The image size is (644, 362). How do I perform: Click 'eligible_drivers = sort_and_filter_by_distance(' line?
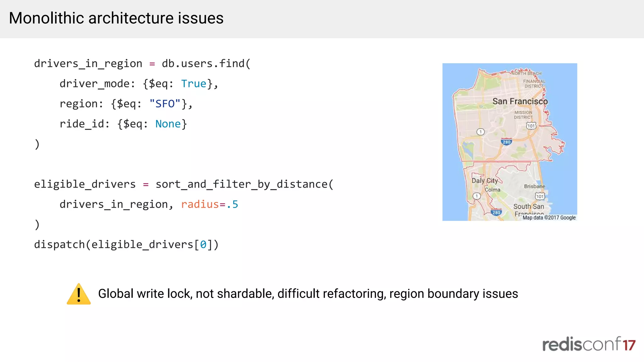click(184, 184)
